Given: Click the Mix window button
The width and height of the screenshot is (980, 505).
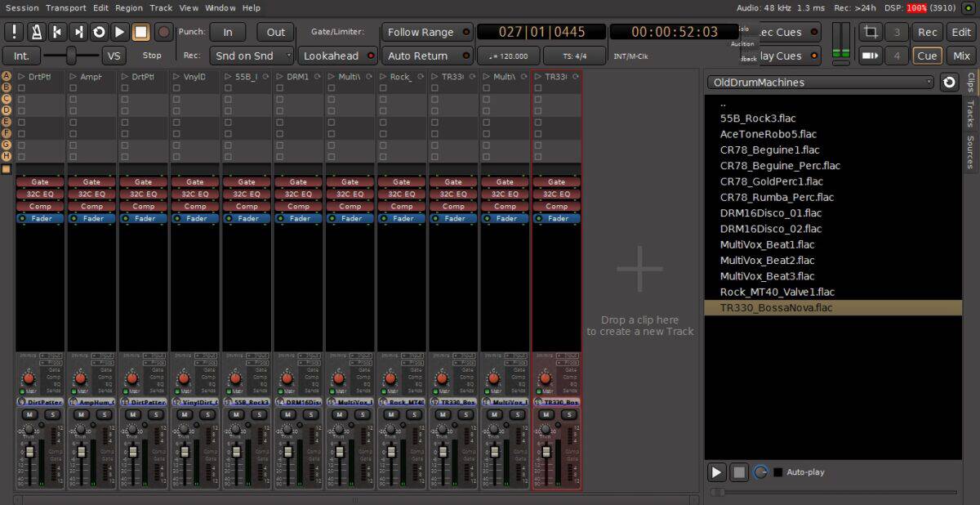Looking at the screenshot, I should coord(961,56).
